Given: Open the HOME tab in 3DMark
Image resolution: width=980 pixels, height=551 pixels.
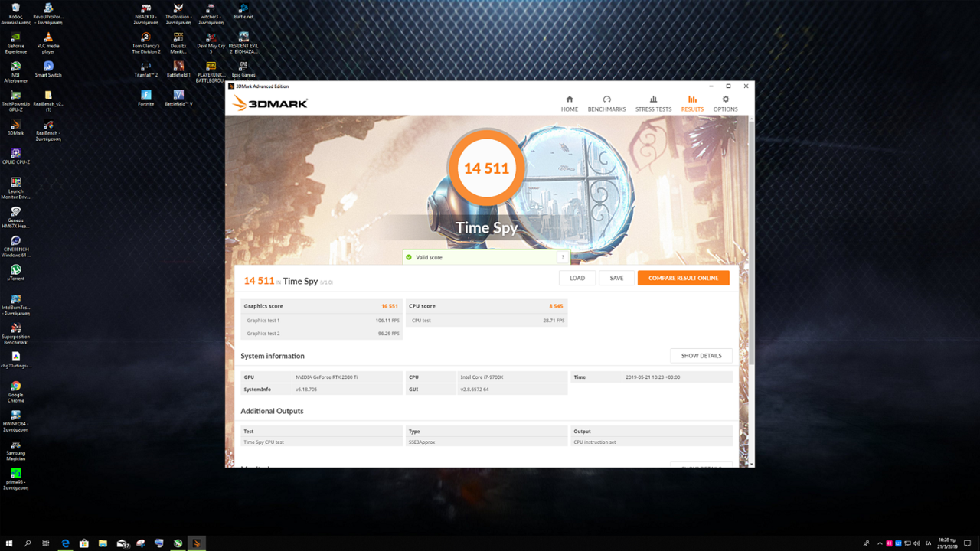Looking at the screenshot, I should [569, 104].
